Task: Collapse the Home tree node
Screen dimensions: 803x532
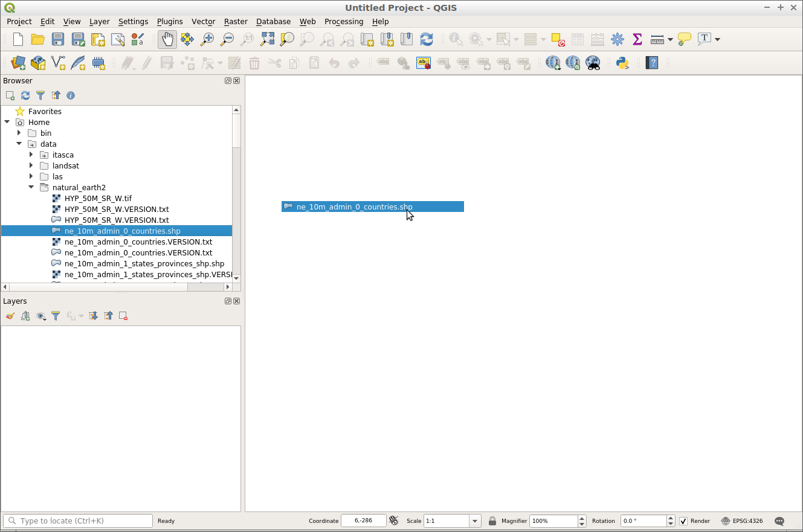Action: pos(7,122)
